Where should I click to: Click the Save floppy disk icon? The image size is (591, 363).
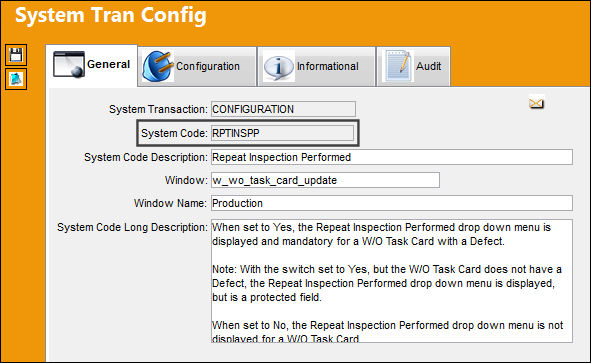16,55
